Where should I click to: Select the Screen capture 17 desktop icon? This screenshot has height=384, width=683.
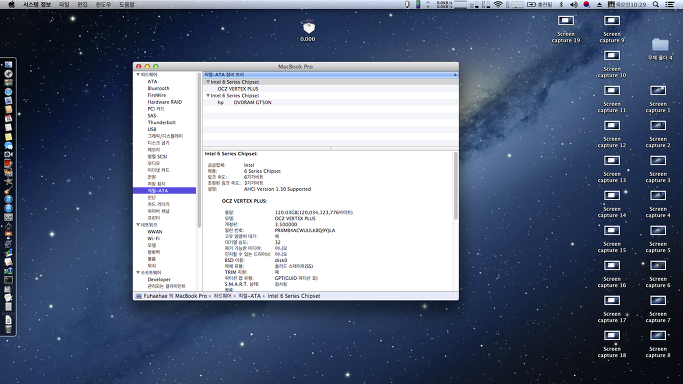(612, 300)
